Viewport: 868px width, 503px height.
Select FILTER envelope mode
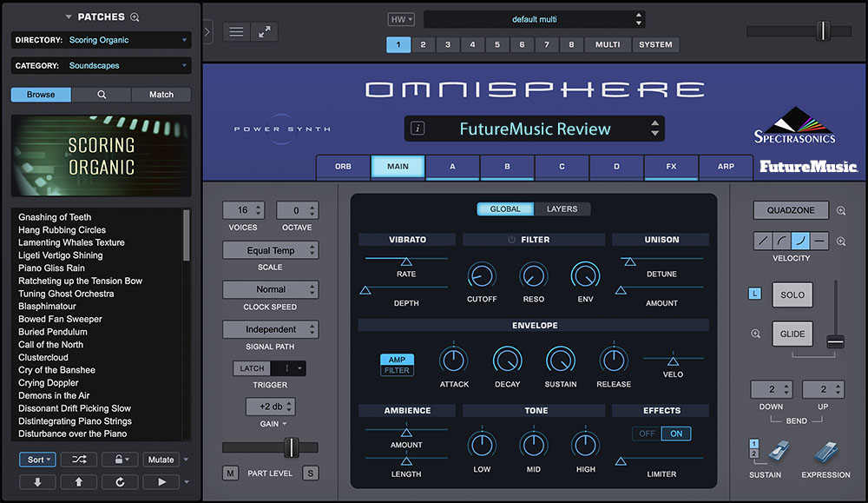pyautogui.click(x=397, y=371)
